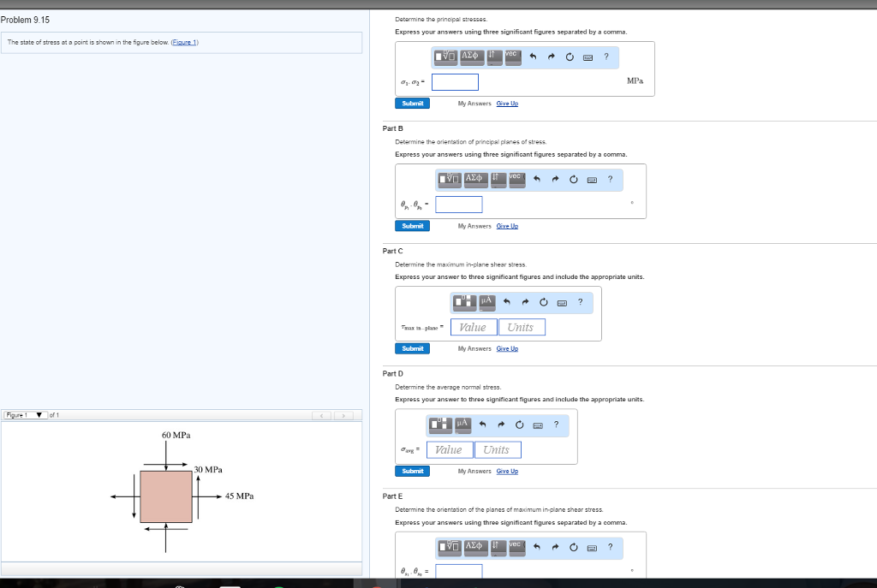Click the Value field for max in-plane shear stress
This screenshot has height=588, width=877.
(474, 328)
